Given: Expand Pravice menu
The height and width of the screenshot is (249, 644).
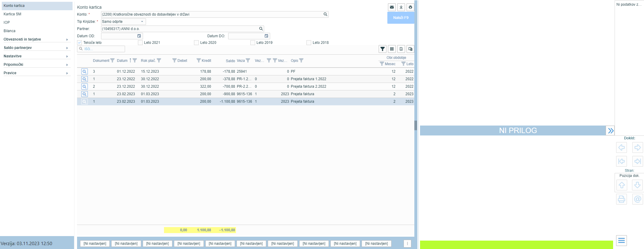Looking at the screenshot, I should (x=37, y=73).
